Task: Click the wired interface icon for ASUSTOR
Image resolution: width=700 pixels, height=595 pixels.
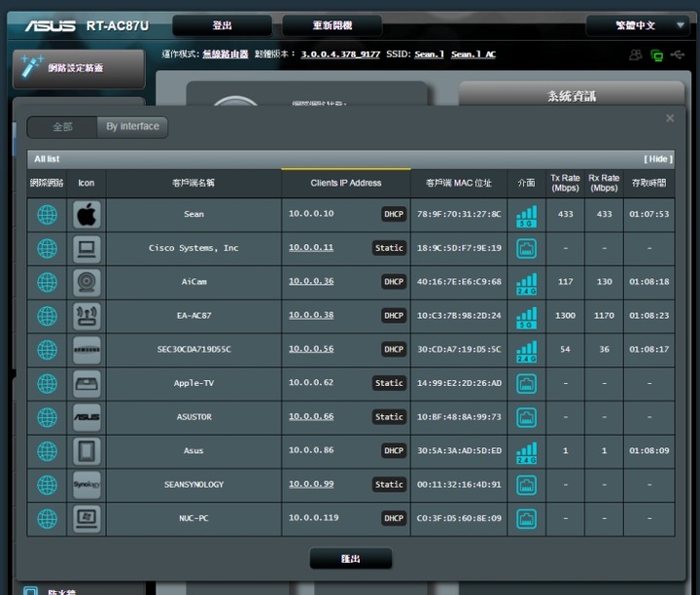Action: click(x=526, y=418)
